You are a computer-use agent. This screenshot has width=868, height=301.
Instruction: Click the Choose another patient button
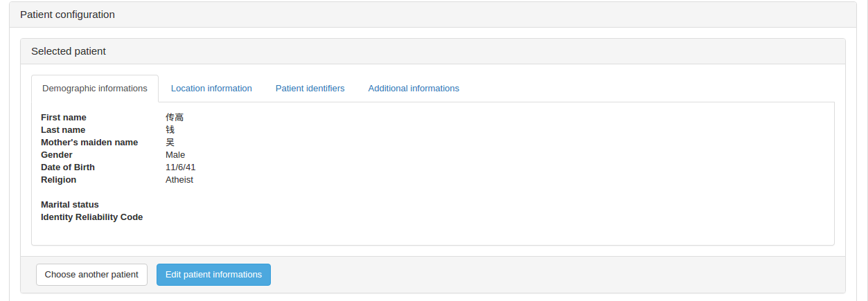91,275
